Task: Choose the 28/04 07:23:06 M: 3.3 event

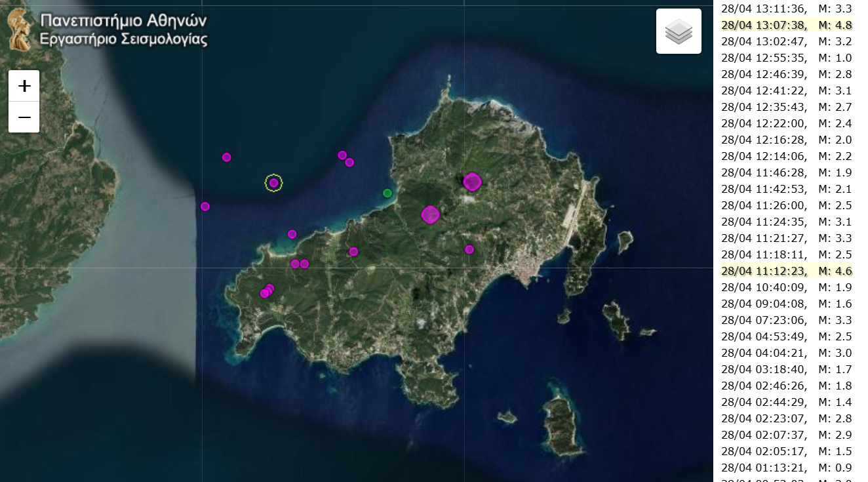Action: click(786, 320)
